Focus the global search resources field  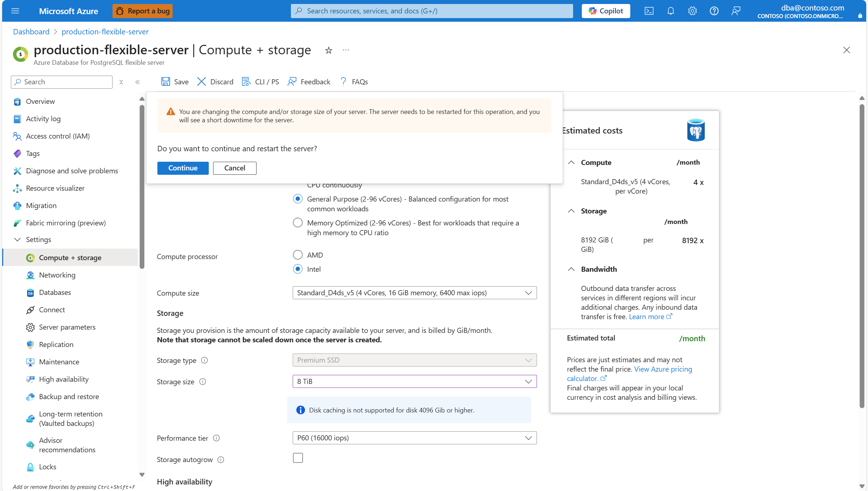click(432, 11)
